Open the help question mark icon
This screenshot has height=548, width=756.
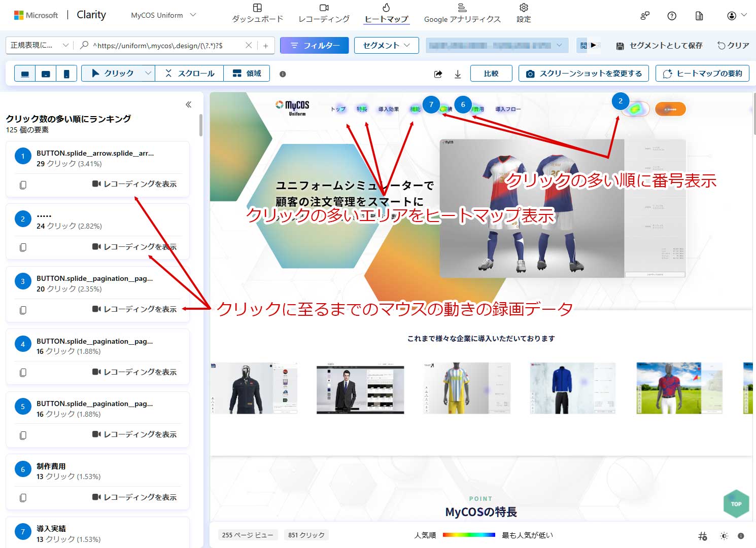(672, 16)
